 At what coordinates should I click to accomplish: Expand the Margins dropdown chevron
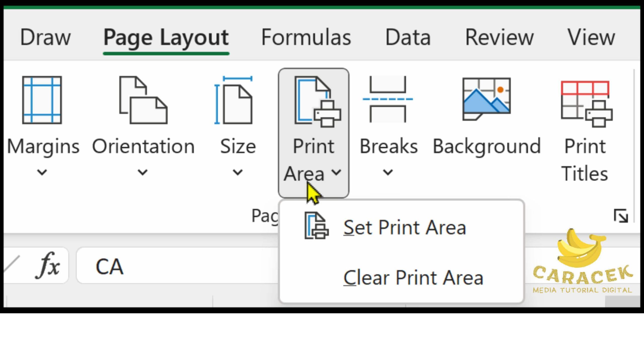coord(42,172)
